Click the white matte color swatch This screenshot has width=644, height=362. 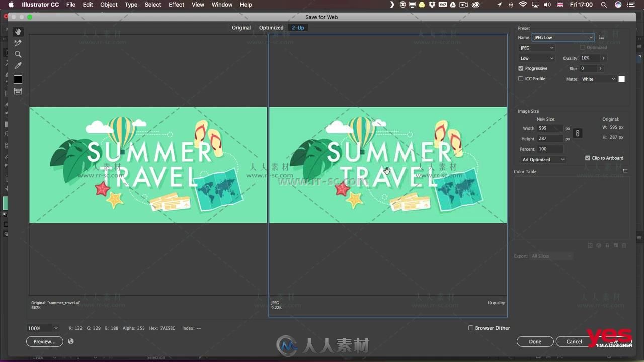pyautogui.click(x=621, y=79)
